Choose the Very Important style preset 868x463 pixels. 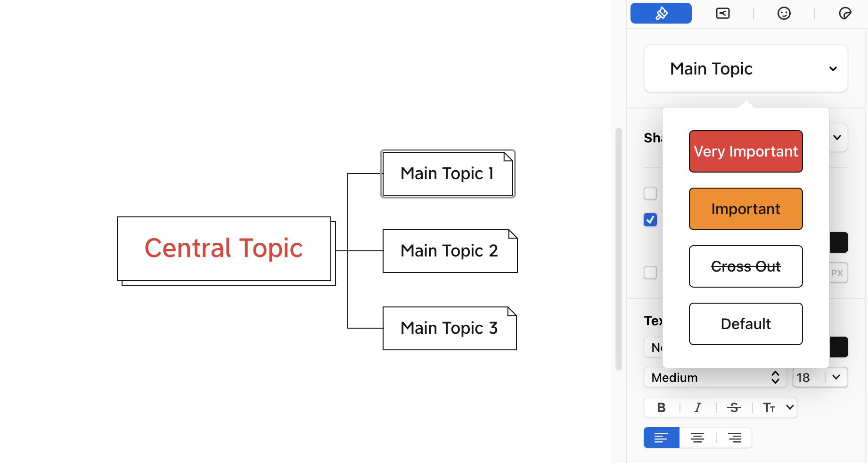745,151
